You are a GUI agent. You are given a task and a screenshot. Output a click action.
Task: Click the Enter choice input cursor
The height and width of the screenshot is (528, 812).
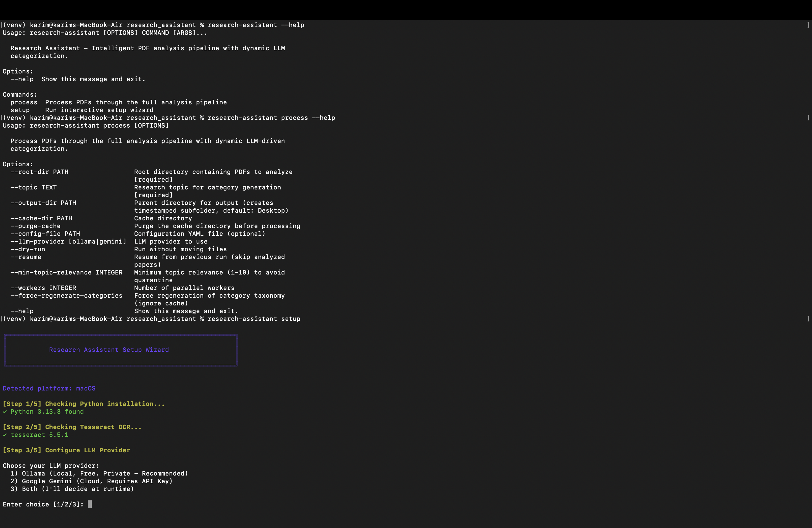[89, 505]
